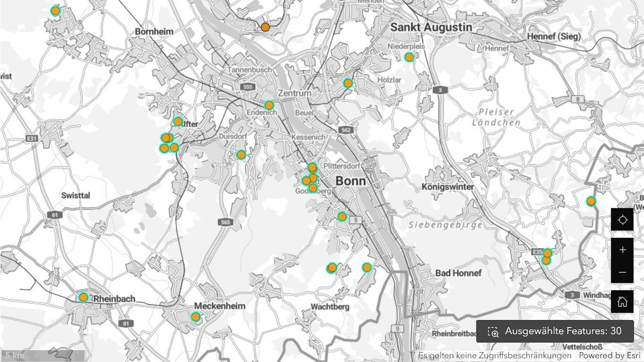Click the orange marker at Rheinbach
Viewport: 644px width, 362px height.
point(83,297)
